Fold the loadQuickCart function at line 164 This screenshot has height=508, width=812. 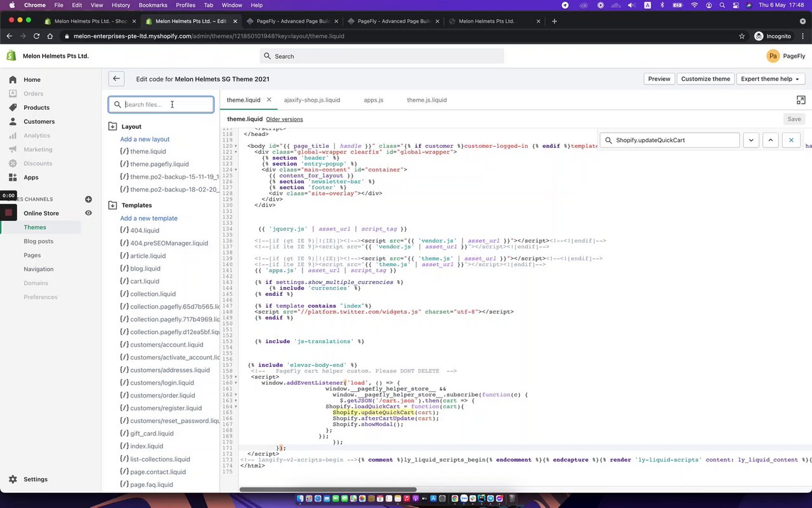[236, 406]
